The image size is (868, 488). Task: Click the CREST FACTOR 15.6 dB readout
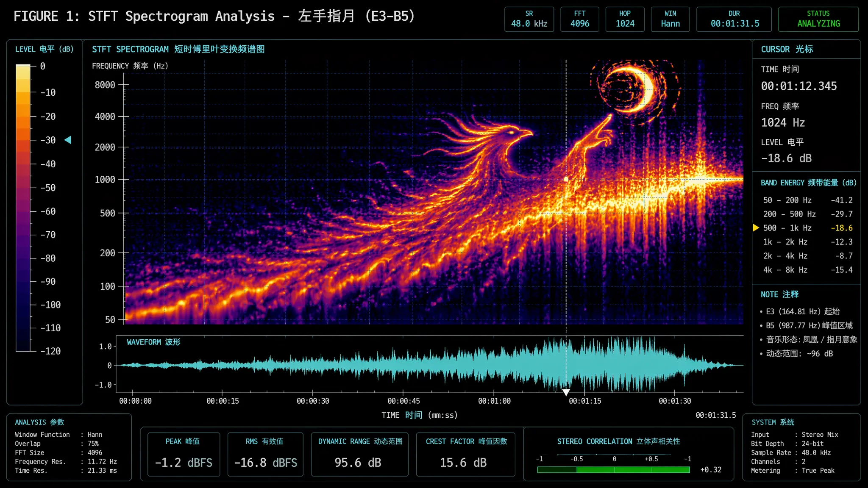[x=466, y=454]
